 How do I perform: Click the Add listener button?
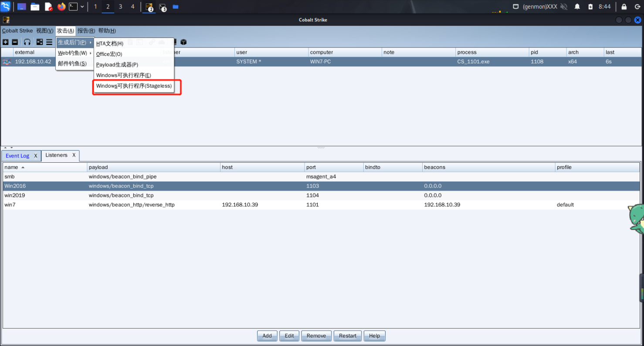coord(267,336)
